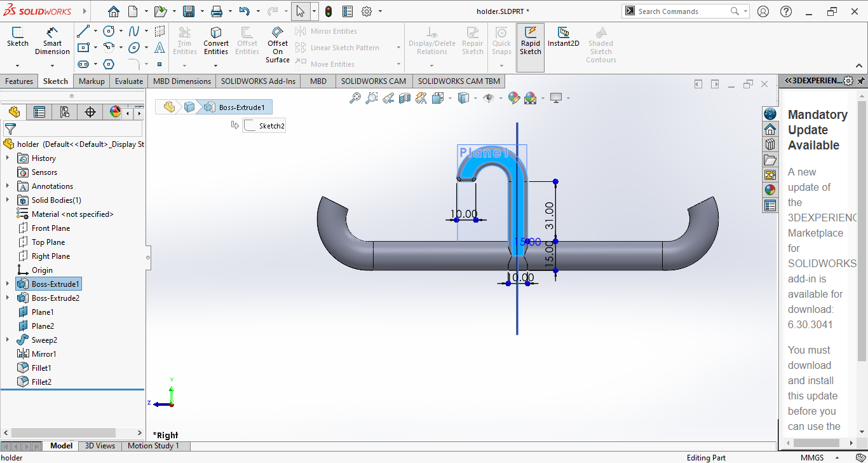This screenshot has height=463, width=868.
Task: Open the Edit Appearance color ball
Action: (x=513, y=98)
